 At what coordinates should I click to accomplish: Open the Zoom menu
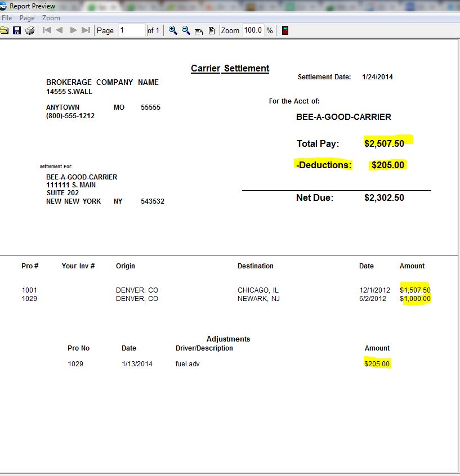(51, 18)
